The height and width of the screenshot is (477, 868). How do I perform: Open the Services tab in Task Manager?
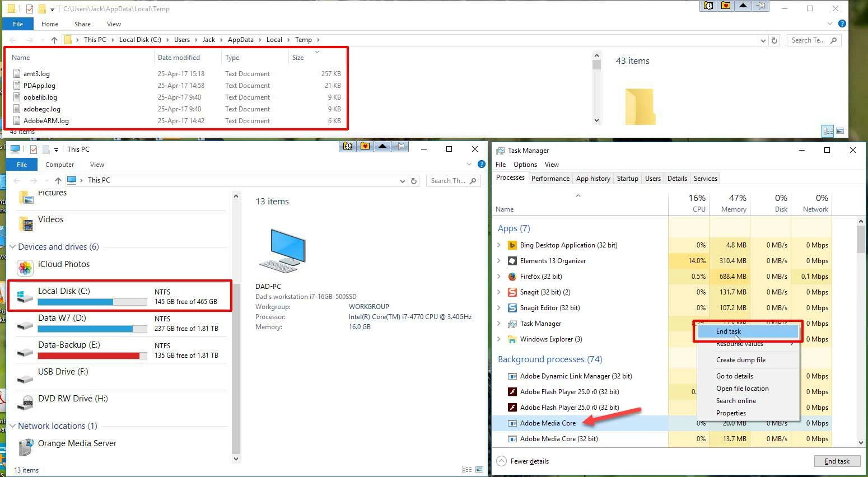[705, 178]
